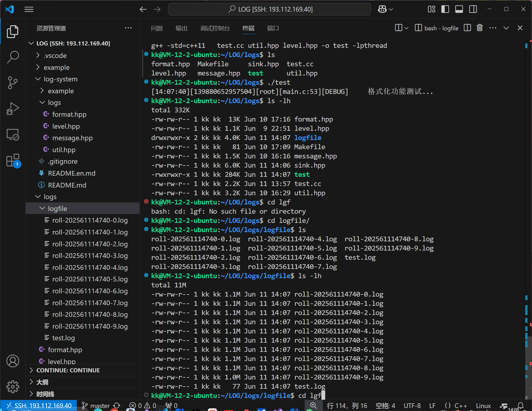
Task: Kill the terminal with the trash icon
Action: coord(480,28)
